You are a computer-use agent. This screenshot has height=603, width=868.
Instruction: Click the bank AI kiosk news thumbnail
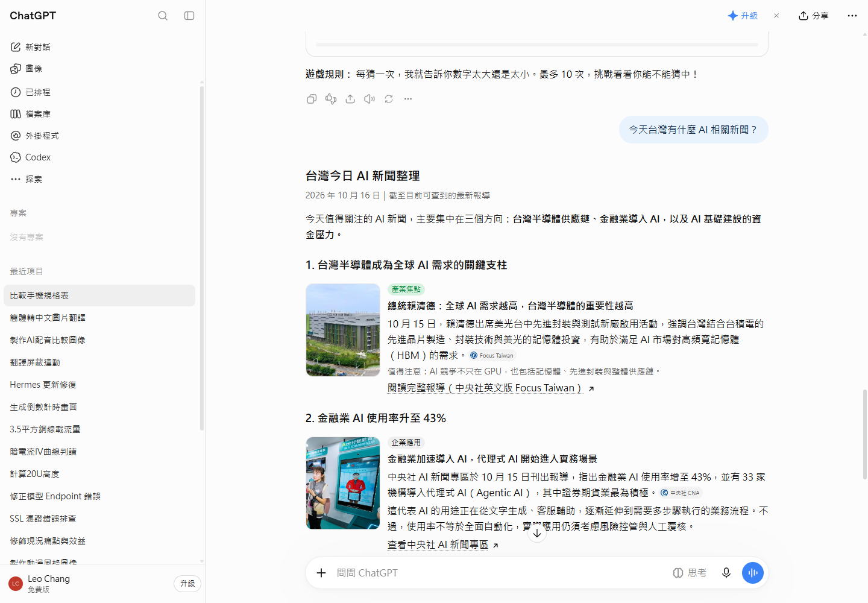[x=343, y=483]
